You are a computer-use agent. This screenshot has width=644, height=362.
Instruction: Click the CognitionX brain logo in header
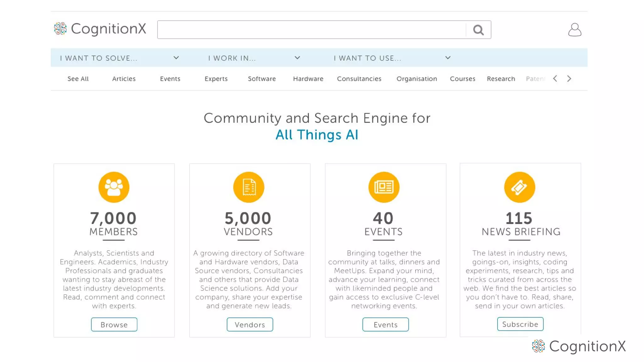pos(60,29)
